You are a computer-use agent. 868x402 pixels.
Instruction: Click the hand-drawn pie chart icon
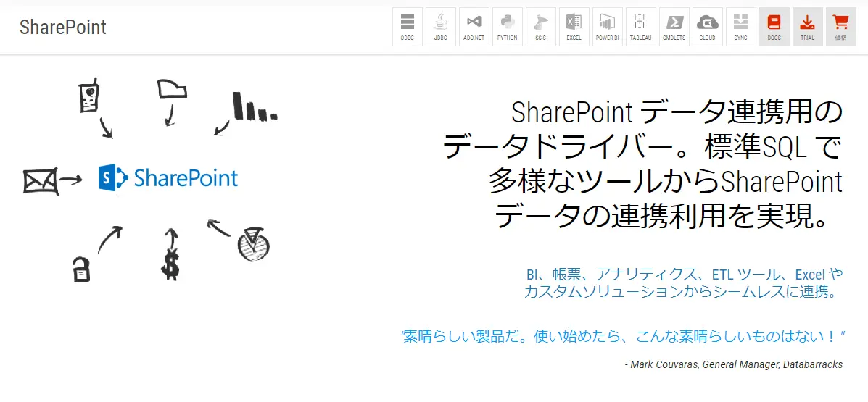(253, 243)
